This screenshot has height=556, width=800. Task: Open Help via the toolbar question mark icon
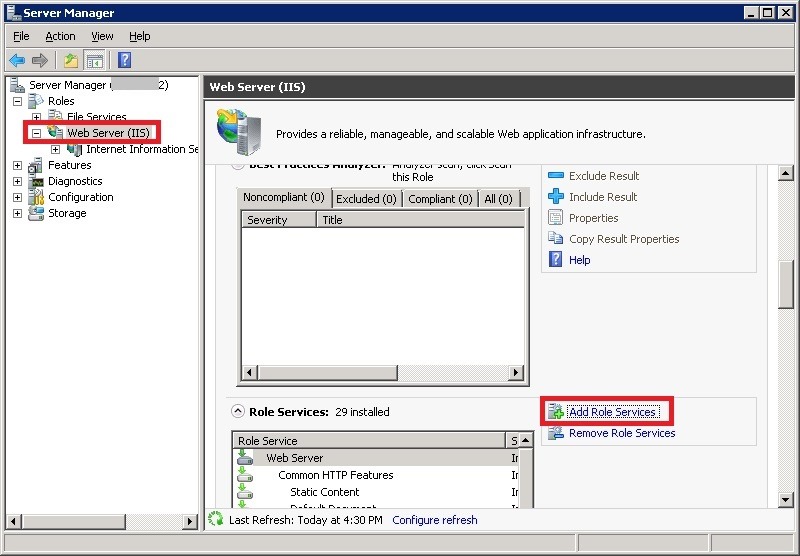click(124, 60)
